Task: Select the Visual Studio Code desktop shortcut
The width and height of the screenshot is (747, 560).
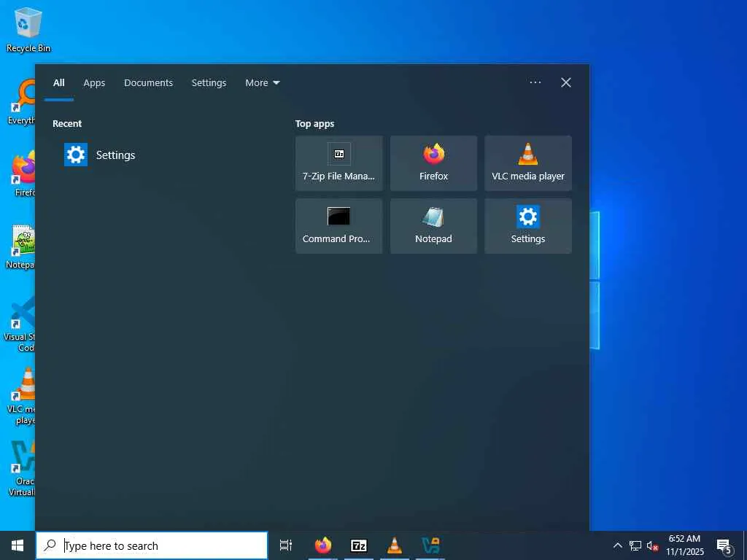Action: click(x=19, y=324)
